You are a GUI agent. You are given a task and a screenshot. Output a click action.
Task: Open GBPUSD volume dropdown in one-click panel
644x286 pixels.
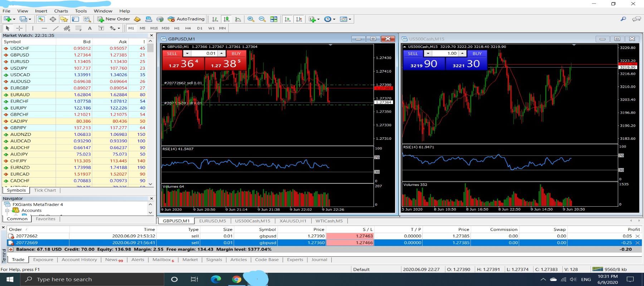[x=187, y=53]
